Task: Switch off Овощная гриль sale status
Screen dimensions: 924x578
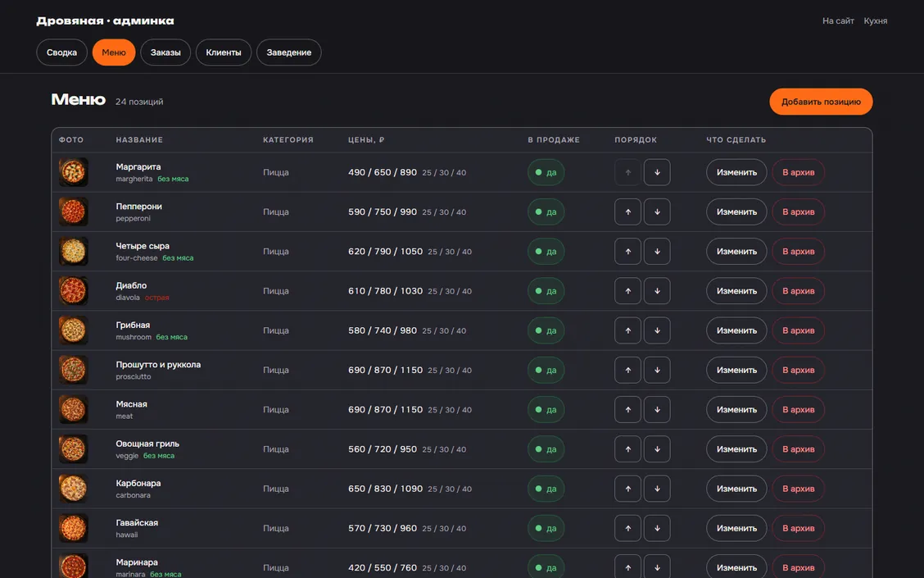Action: click(546, 448)
